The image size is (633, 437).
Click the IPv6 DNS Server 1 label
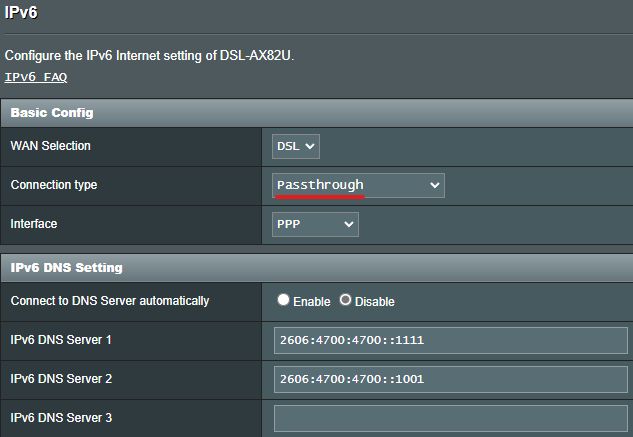61,340
